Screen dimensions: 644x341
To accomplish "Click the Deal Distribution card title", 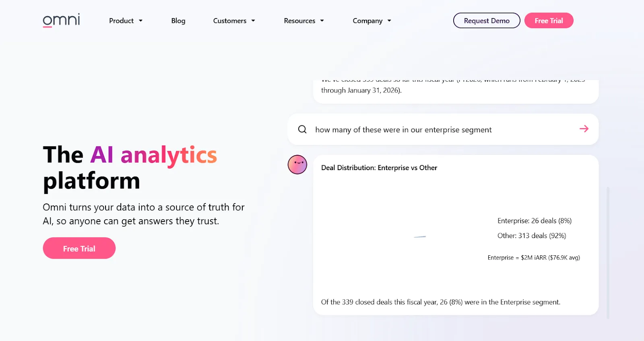I will pyautogui.click(x=379, y=168).
